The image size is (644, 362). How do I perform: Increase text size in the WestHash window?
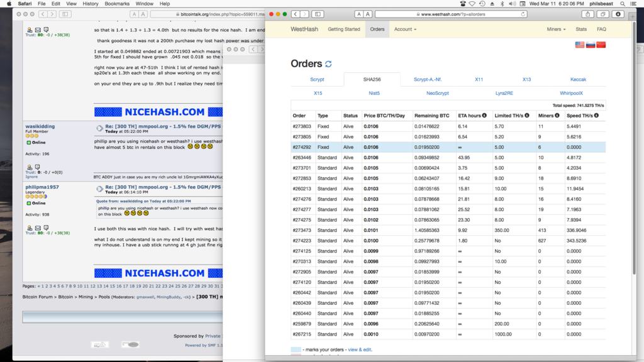367,14
